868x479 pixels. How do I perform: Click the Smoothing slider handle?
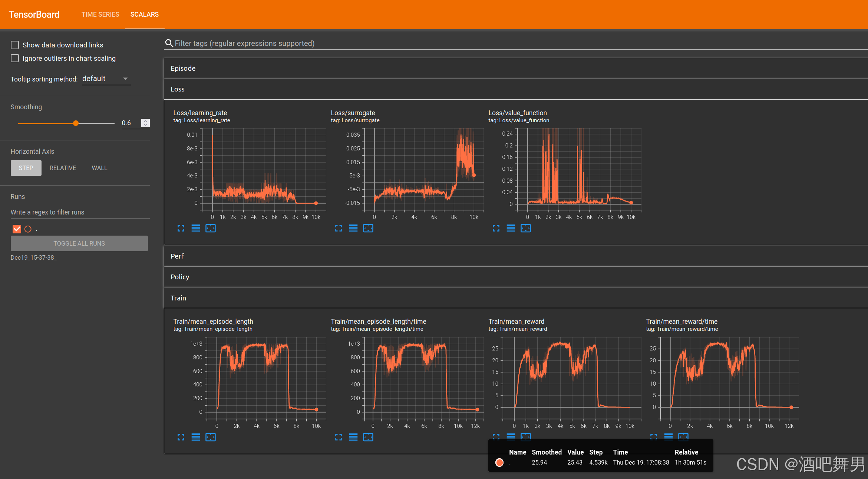76,123
